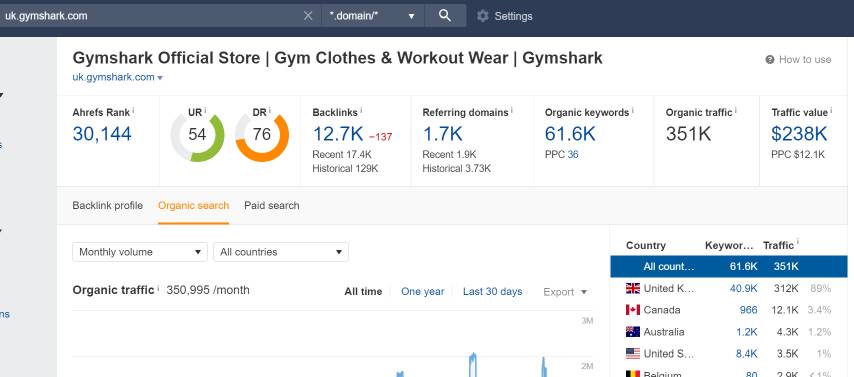Click the Country column header
Image resolution: width=854 pixels, height=377 pixels.
pos(645,245)
